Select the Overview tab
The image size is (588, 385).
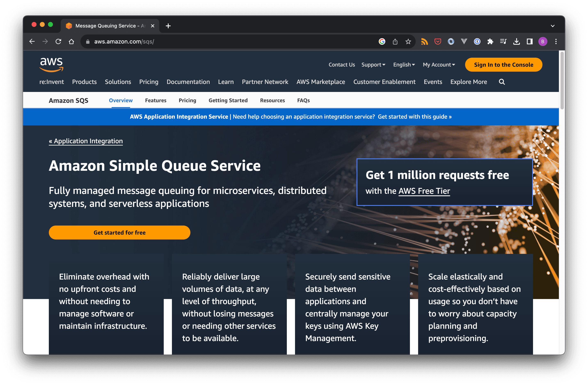click(121, 100)
